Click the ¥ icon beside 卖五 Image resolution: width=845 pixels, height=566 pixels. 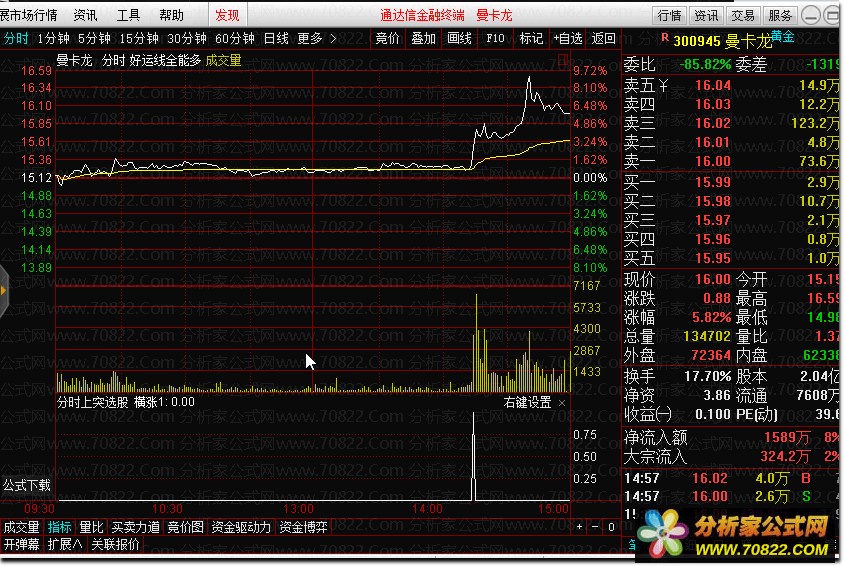[x=664, y=85]
